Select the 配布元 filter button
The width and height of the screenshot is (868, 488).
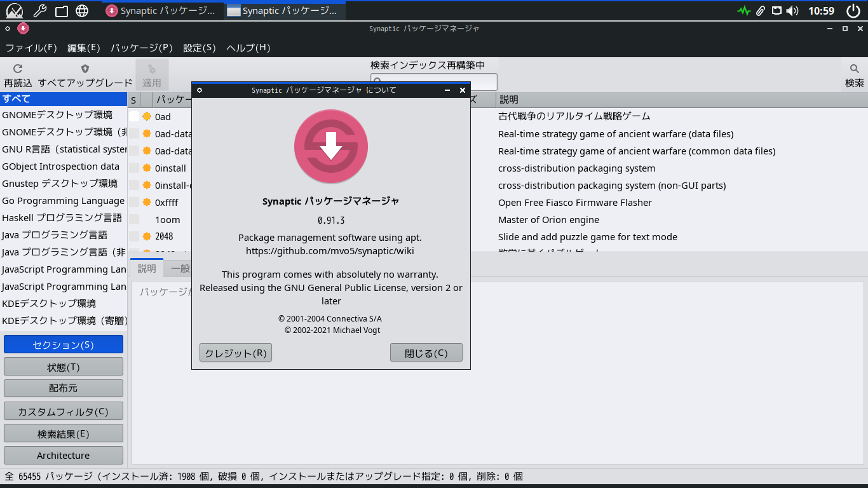click(x=64, y=388)
